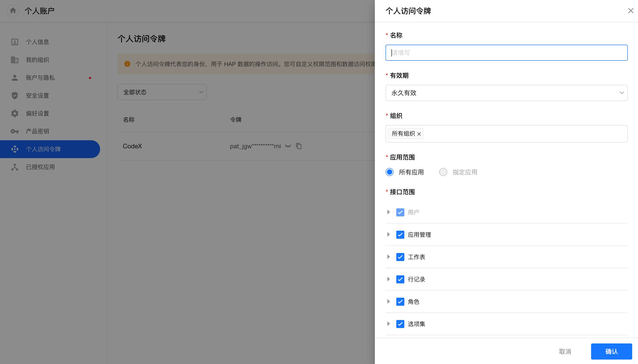
Task: Focus the 名称 input field
Action: coord(506,53)
